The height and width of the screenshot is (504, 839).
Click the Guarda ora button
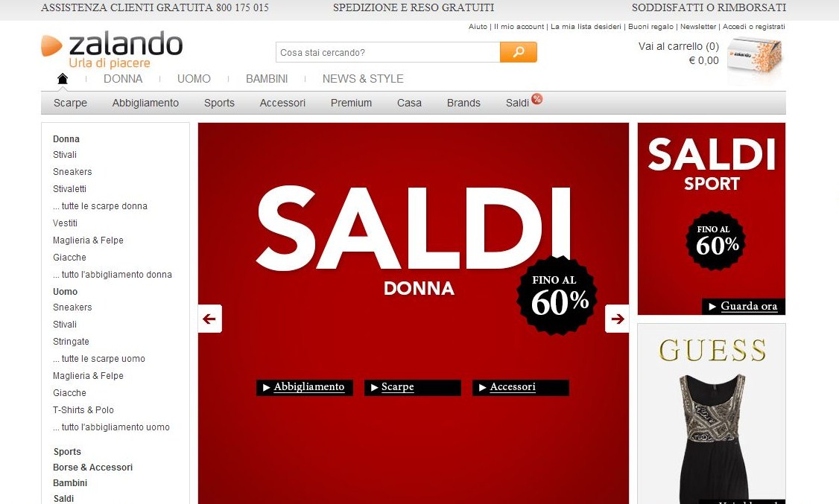coord(743,306)
